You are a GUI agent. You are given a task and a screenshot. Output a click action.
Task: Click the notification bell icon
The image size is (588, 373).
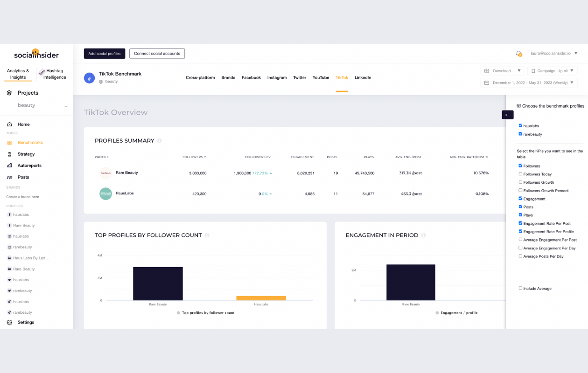(x=518, y=54)
